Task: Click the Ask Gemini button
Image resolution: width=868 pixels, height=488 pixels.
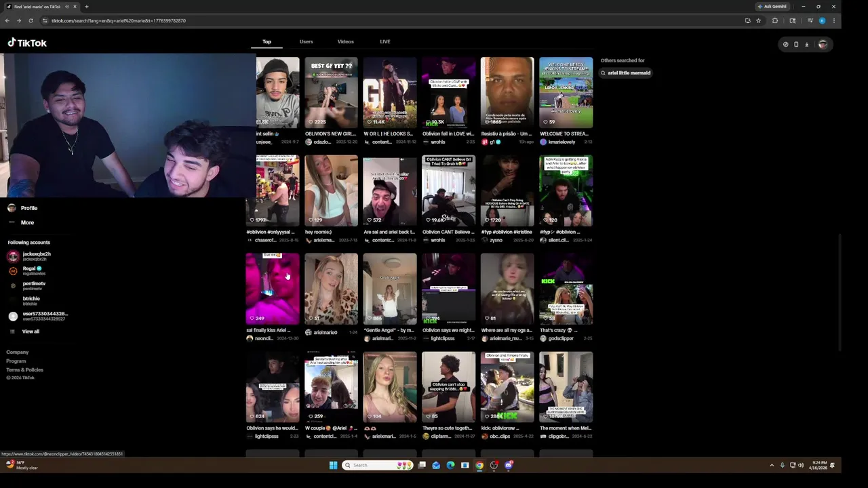Action: (772, 7)
